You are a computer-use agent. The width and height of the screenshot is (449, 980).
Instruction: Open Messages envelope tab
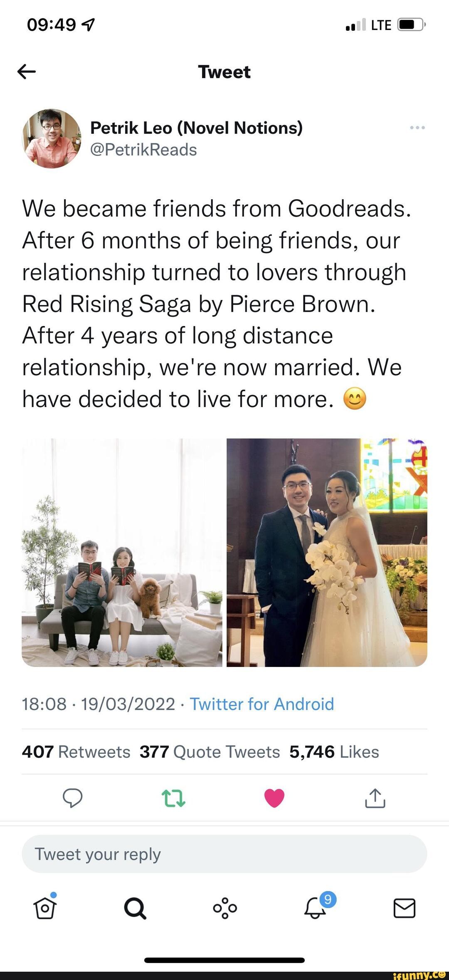click(x=404, y=908)
